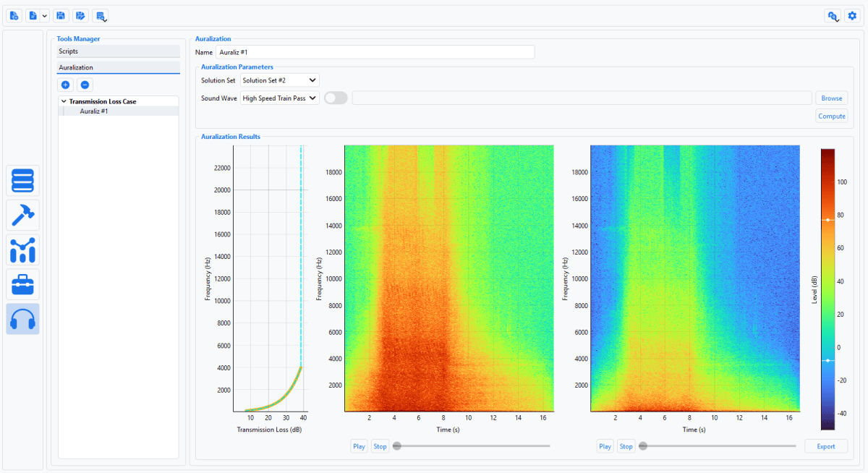Viewport: 868px width, 473px height.
Task: Click the upper colorbar level handle near 80
Action: coord(828,220)
